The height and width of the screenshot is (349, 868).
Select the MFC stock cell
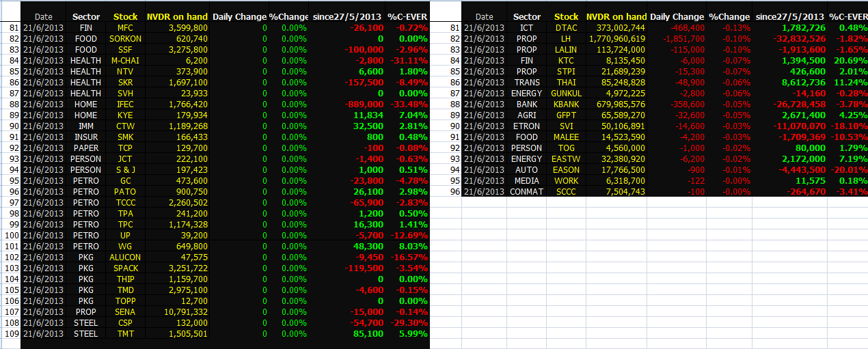pyautogui.click(x=125, y=28)
